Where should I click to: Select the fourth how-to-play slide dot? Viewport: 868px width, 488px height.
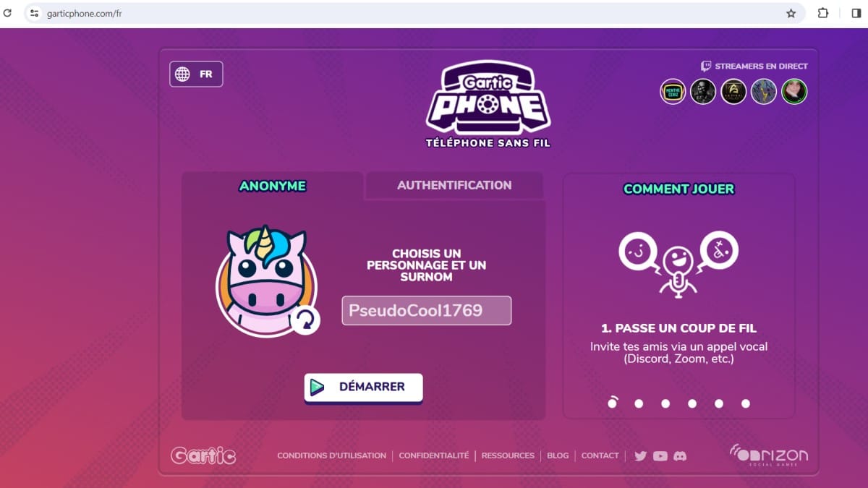point(692,403)
